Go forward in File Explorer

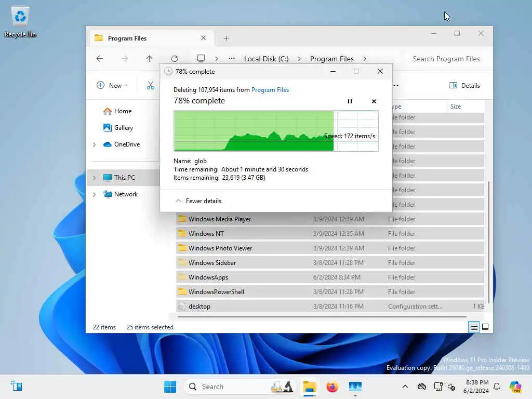(125, 58)
